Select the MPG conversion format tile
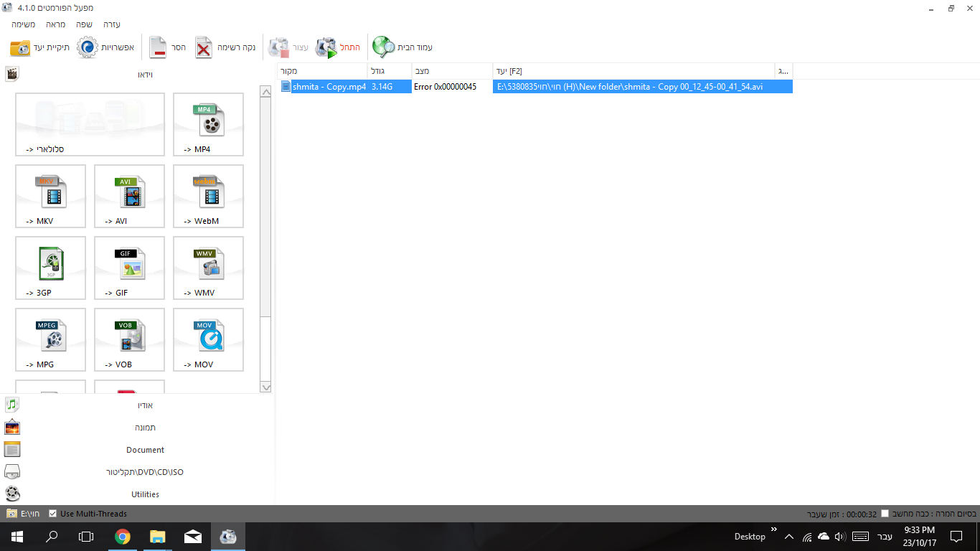 50,339
